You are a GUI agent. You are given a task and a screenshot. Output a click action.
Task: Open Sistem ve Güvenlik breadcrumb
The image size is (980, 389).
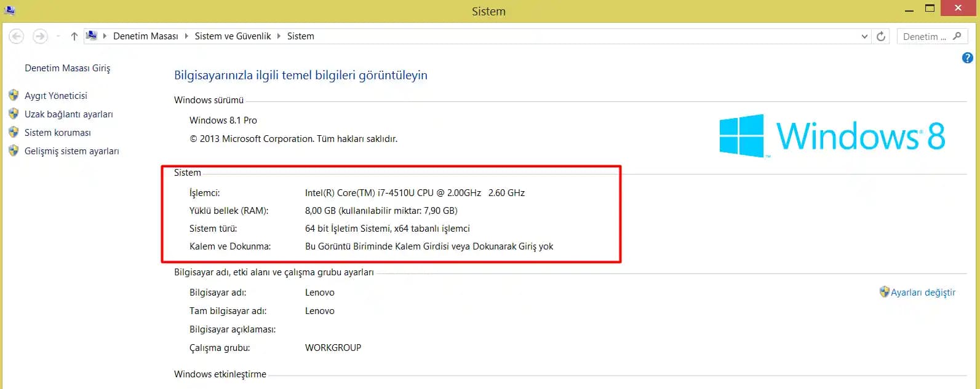coord(233,36)
